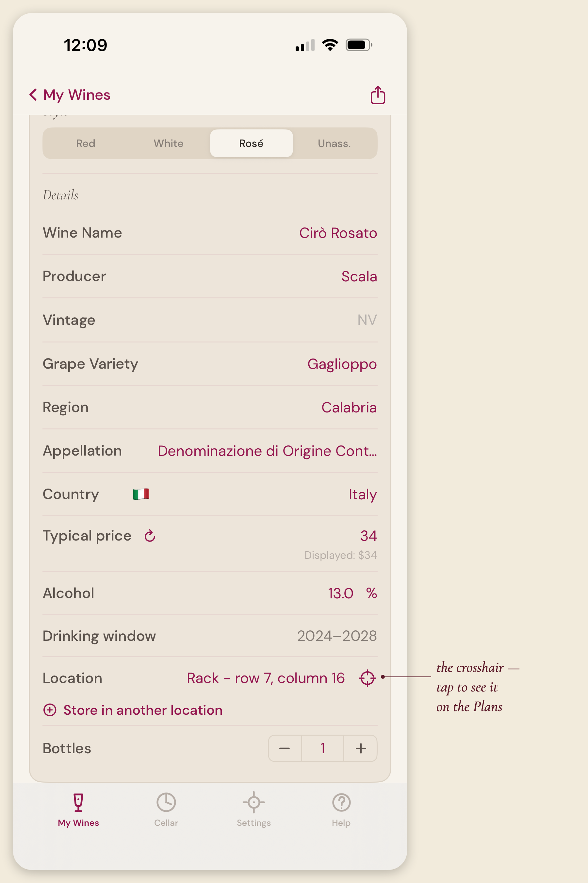Tap the battery status icon
588x883 pixels.
[359, 45]
